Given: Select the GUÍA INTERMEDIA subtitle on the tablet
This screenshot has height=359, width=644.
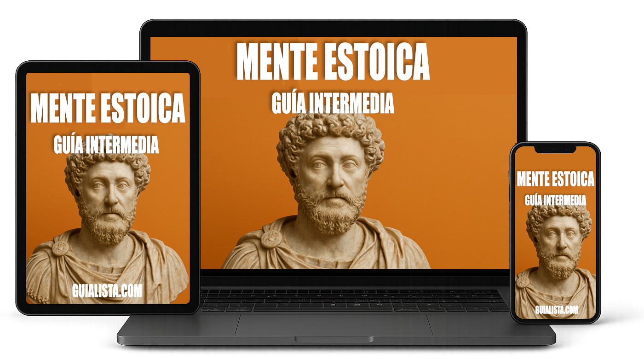Looking at the screenshot, I should (106, 145).
